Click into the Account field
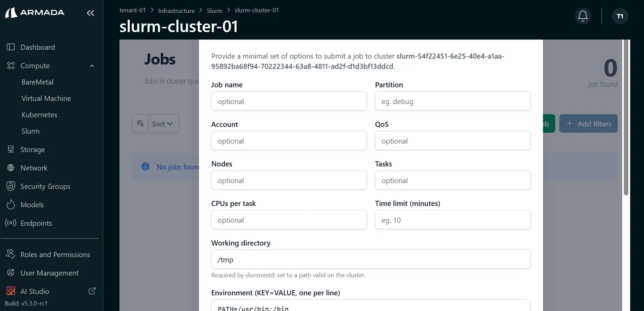Image resolution: width=644 pixels, height=311 pixels. 289,140
